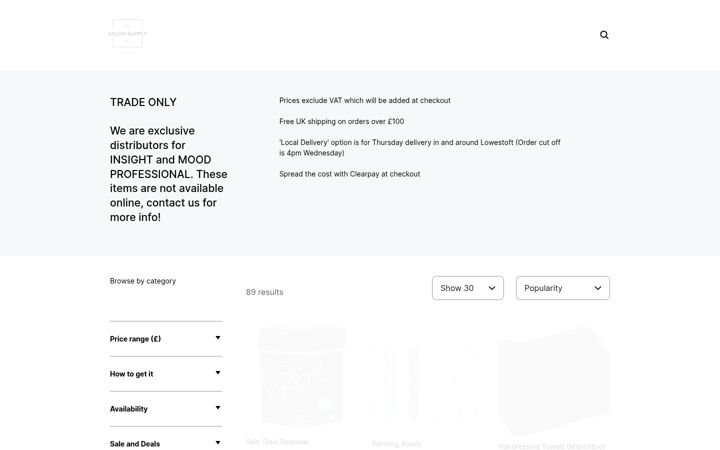
Task: View the Skin Stain Remover tub image
Action: [x=301, y=376]
